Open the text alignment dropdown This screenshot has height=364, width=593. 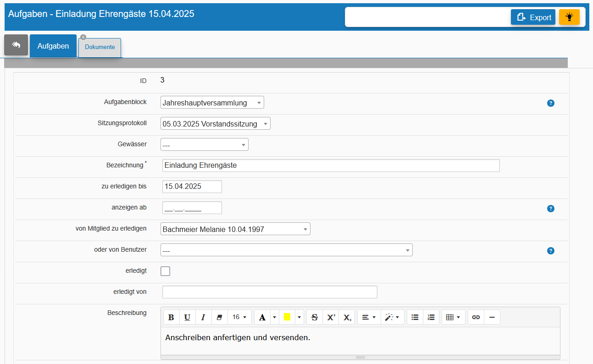pos(369,317)
